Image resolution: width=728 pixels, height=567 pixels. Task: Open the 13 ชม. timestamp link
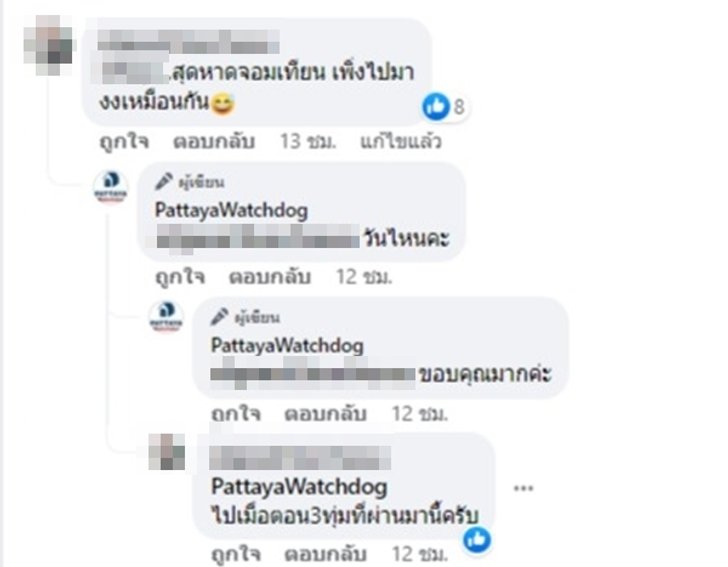[307, 142]
